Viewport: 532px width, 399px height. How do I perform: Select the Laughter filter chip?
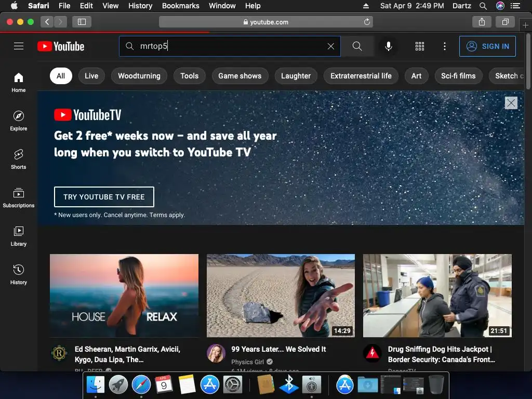coord(296,76)
